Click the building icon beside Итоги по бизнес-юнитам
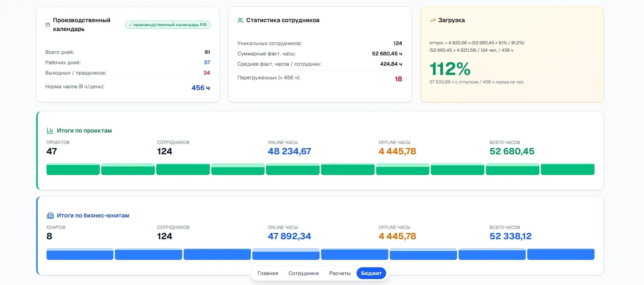This screenshot has height=285, width=644. click(50, 215)
